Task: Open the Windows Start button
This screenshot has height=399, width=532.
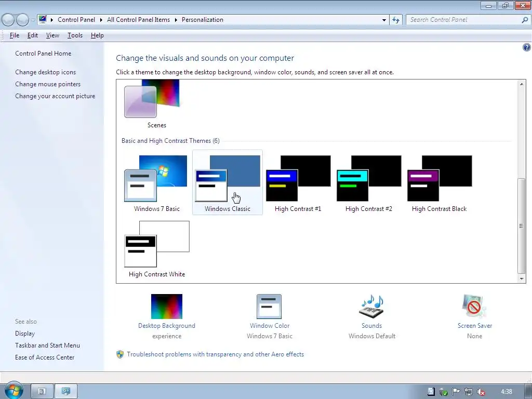Action: (x=14, y=390)
